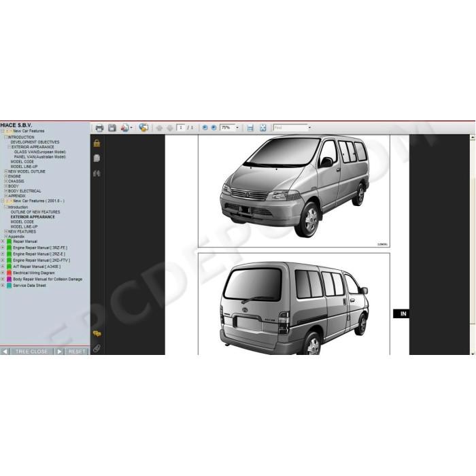Screen dimensions: 476x476
Task: Expand the ENGINE tree node
Action: click(x=5, y=176)
